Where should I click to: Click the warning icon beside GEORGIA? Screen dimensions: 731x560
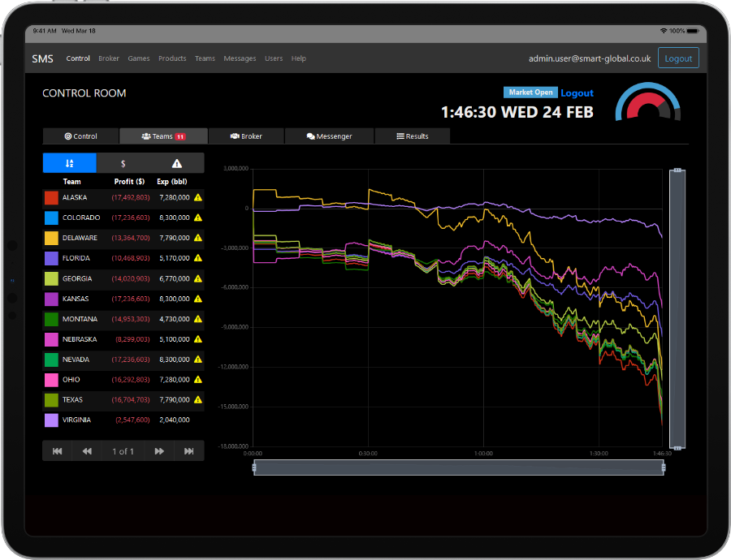[198, 278]
